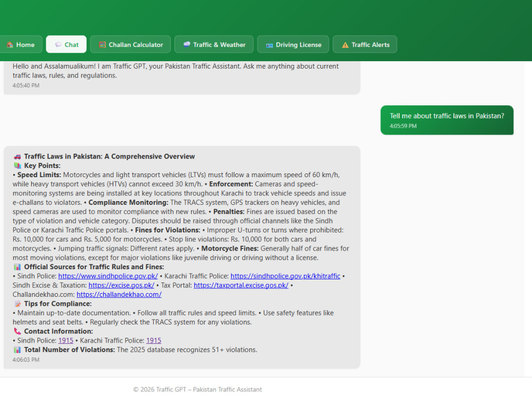Click the 'Speed Limits:' bold label

(39, 174)
